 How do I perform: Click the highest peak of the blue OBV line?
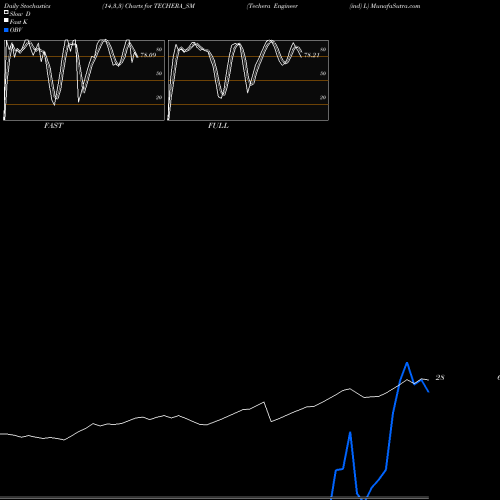click(x=407, y=363)
